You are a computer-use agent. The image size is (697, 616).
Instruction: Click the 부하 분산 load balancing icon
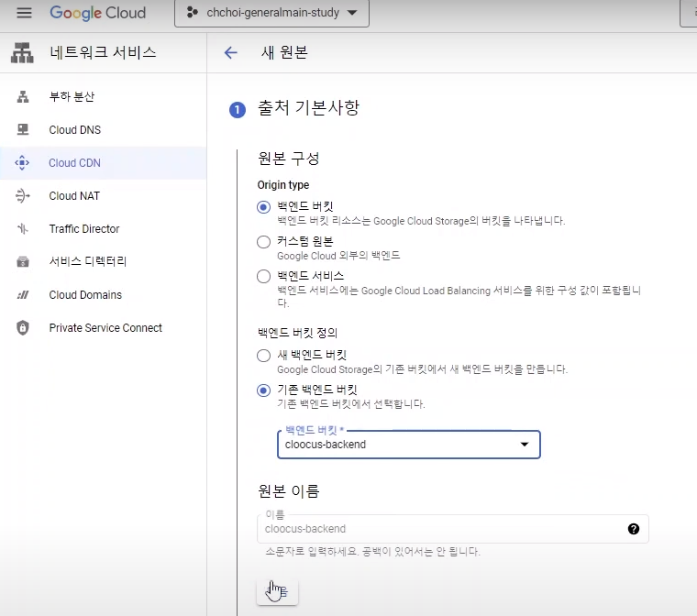click(23, 96)
